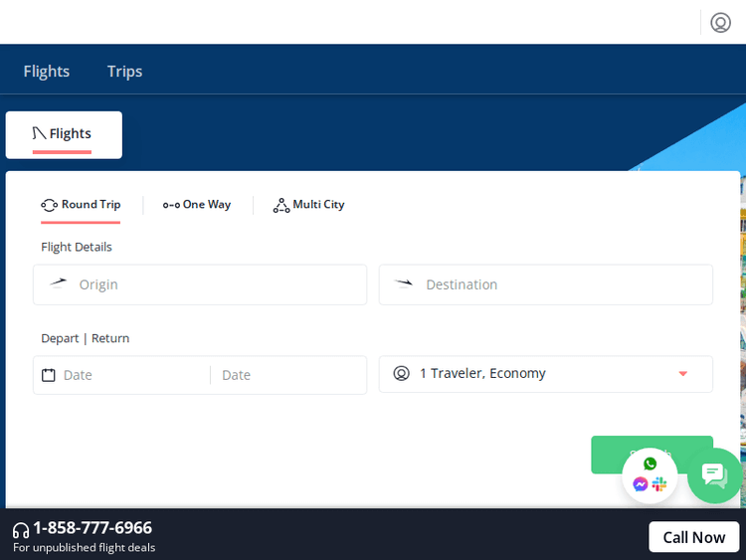Viewport: 746px width, 560px height.
Task: Click the calendar icon in Depart field
Action: [x=49, y=375]
